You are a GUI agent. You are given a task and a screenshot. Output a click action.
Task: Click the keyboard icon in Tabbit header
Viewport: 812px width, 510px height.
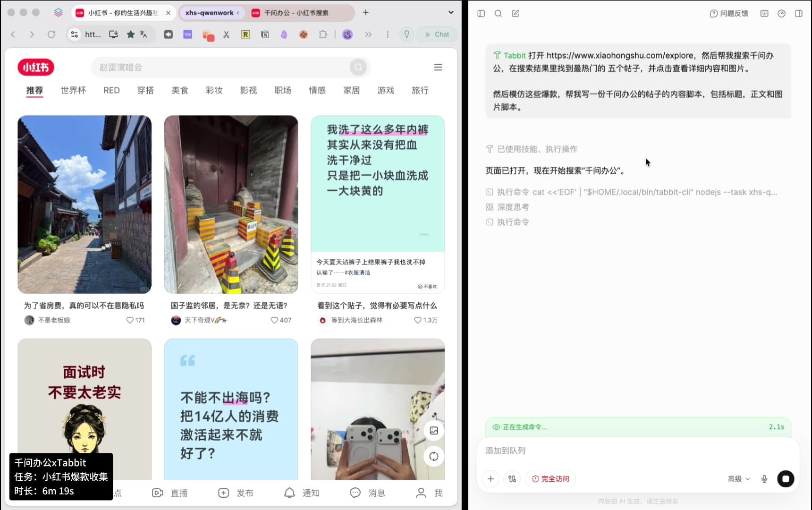pos(764,14)
